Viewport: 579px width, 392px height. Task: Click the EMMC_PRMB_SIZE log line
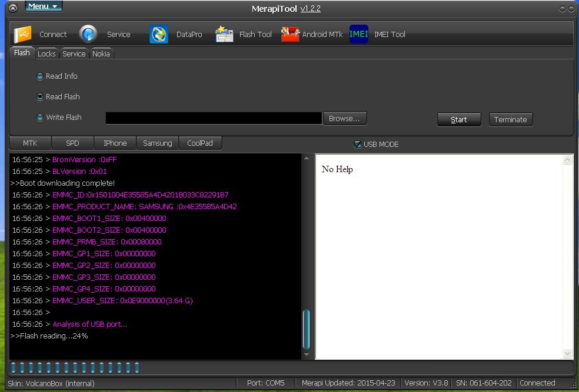point(86,242)
